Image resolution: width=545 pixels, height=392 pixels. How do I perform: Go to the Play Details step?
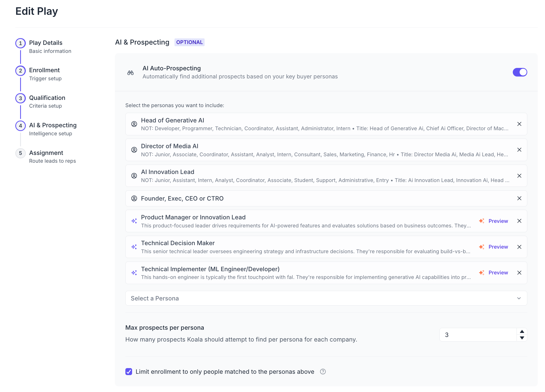click(46, 43)
